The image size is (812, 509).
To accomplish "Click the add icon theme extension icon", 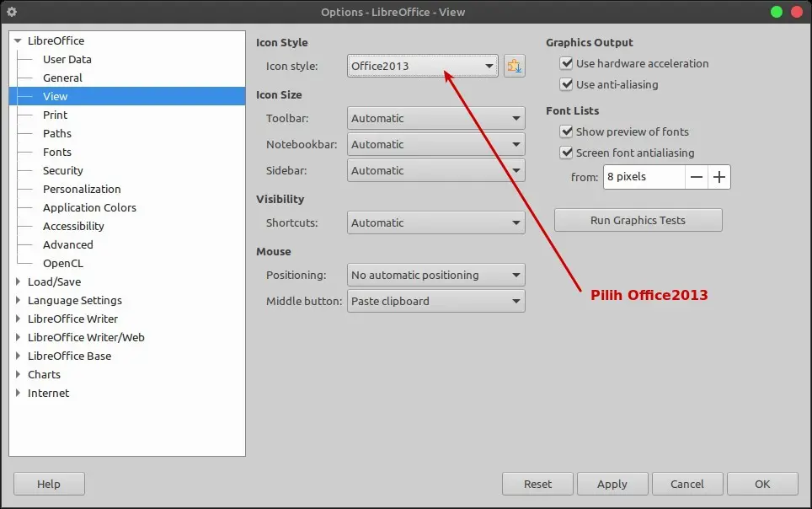I will click(514, 67).
